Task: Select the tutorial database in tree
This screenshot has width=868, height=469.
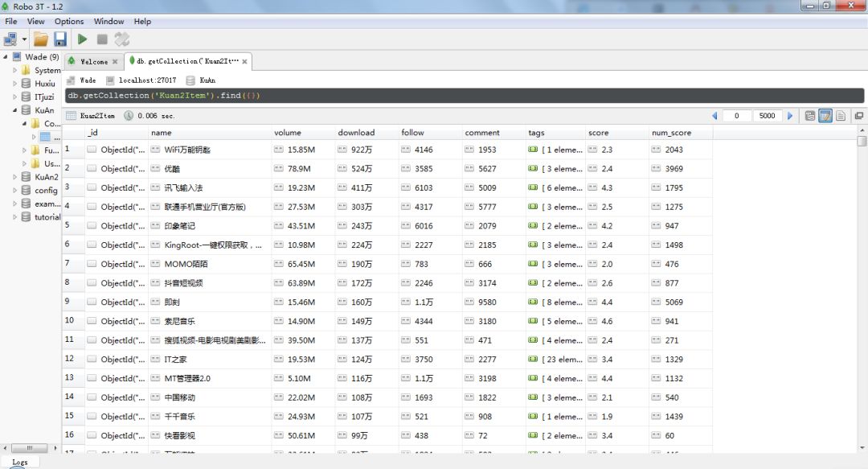Action: tap(47, 216)
